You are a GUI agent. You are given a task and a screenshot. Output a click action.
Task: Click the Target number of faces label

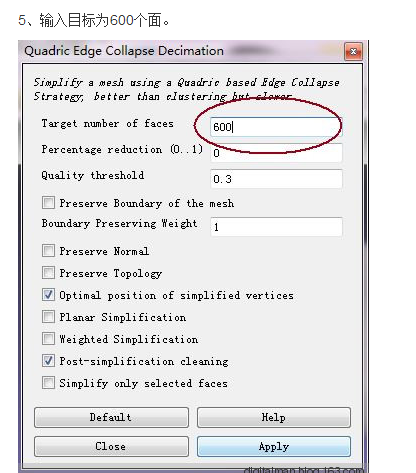point(108,124)
